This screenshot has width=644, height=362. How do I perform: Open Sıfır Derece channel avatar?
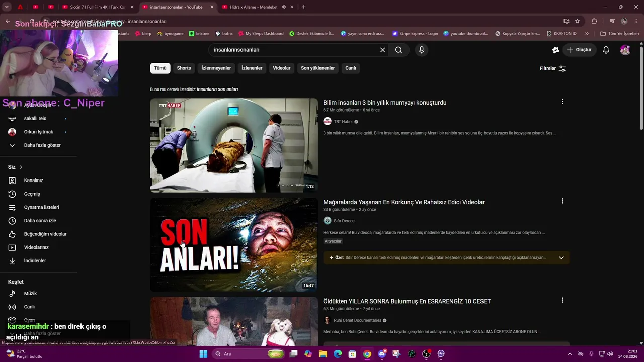coord(327,221)
